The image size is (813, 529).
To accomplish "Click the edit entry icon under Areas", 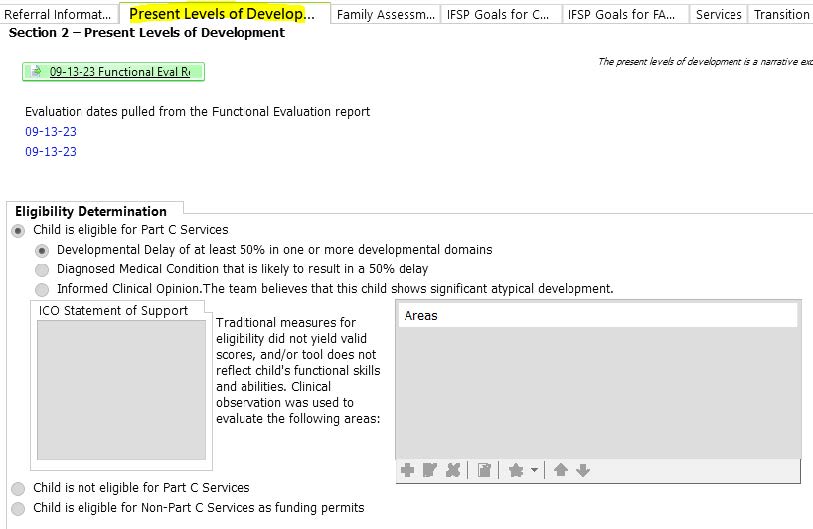I will point(430,470).
